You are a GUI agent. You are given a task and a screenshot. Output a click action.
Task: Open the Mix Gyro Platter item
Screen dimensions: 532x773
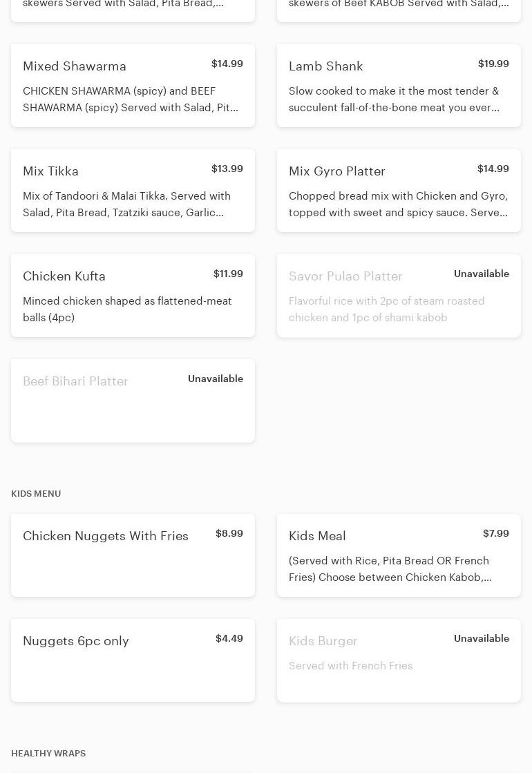coord(399,191)
